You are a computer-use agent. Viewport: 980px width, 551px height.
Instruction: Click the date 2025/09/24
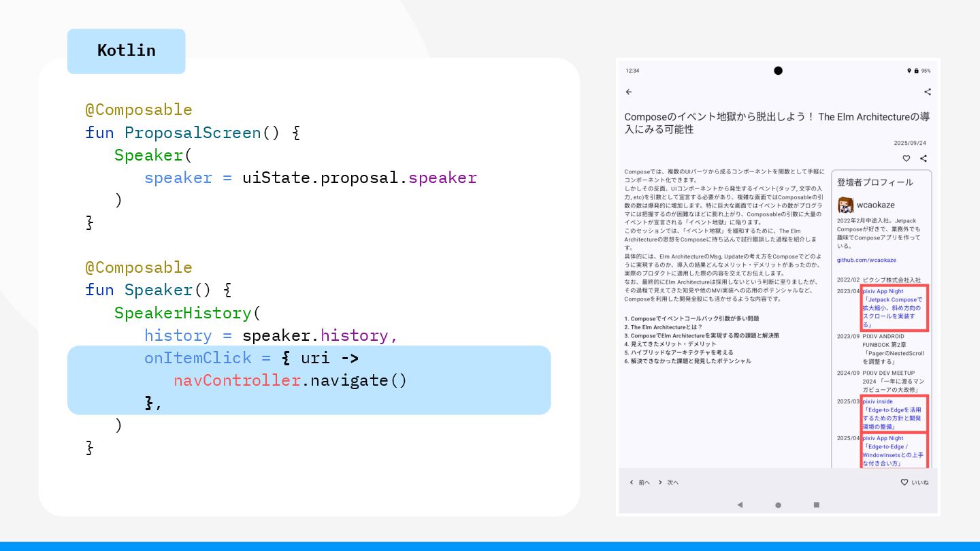[910, 143]
